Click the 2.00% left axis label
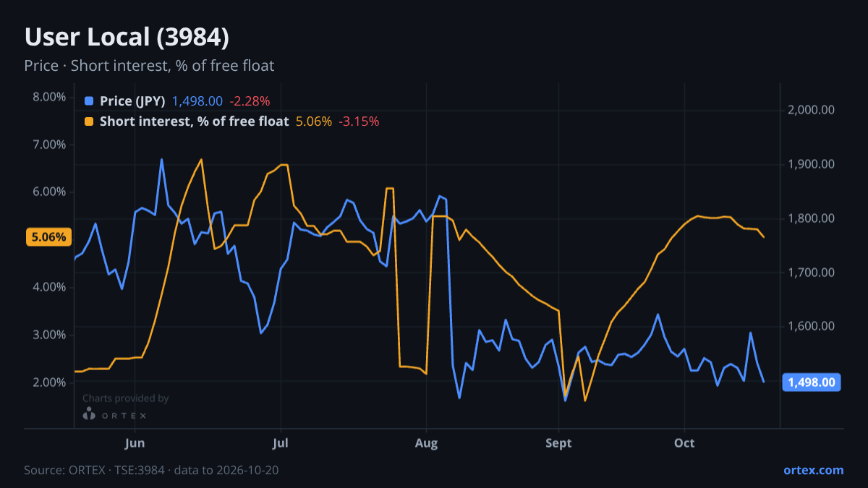This screenshot has width=868, height=488. [x=49, y=382]
